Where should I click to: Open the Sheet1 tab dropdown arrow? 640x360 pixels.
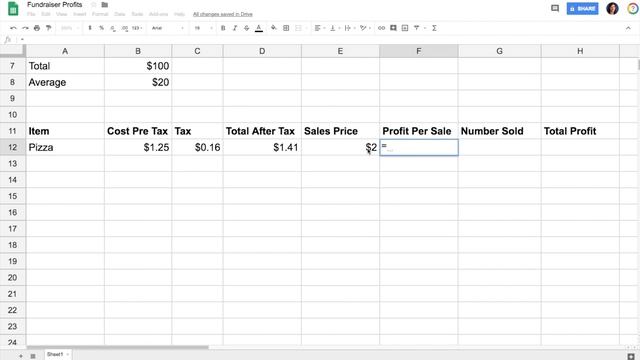tap(68, 354)
